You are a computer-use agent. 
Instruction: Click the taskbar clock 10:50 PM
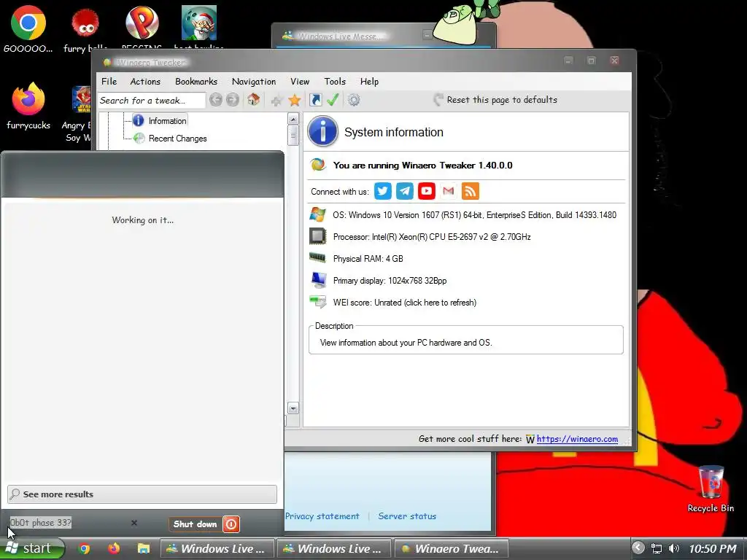click(x=713, y=549)
